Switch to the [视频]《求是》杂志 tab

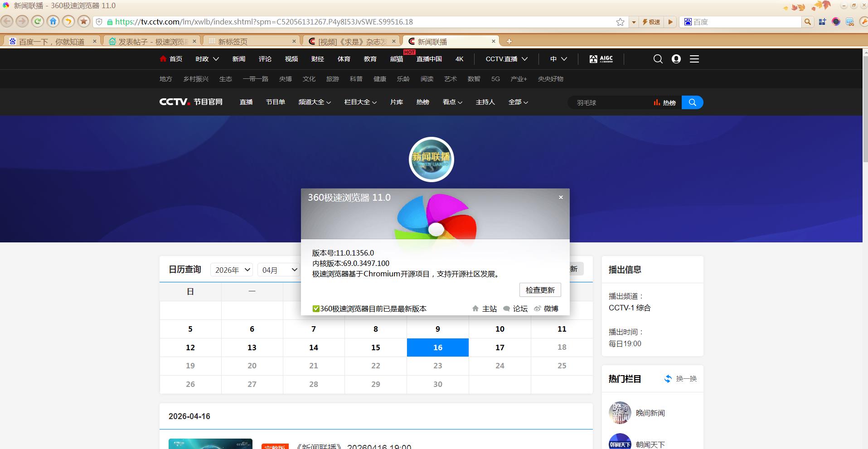tap(352, 41)
